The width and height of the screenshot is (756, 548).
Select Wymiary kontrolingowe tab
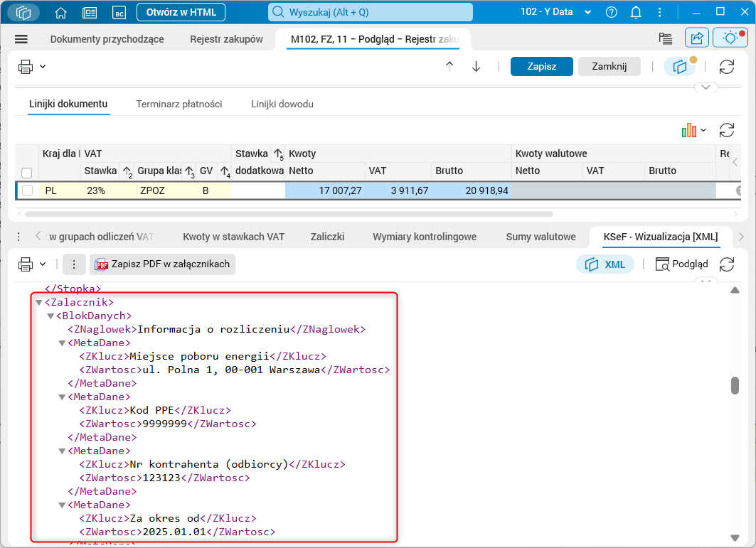coord(425,237)
